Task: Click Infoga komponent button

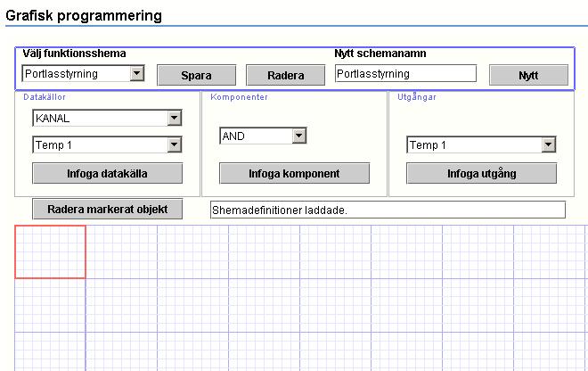Action: [294, 173]
